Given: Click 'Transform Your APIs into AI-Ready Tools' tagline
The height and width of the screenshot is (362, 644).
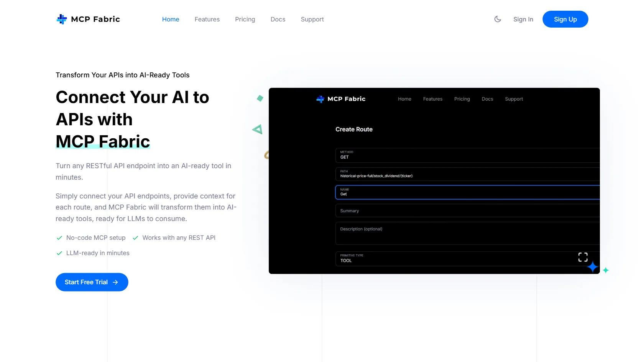Looking at the screenshot, I should coord(123,75).
